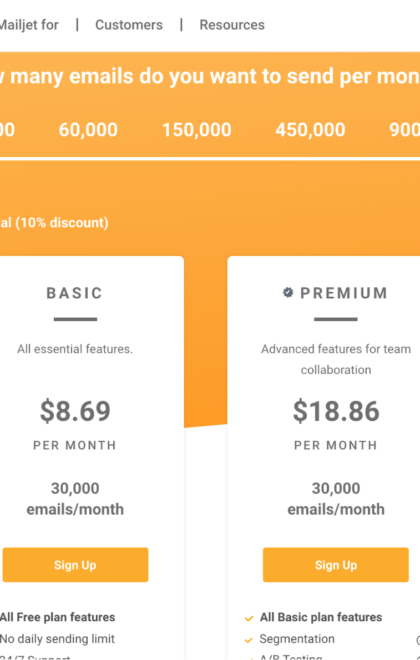Click No daily sending limit feature
Viewport: 420px width, 660px height.
[x=57, y=639]
